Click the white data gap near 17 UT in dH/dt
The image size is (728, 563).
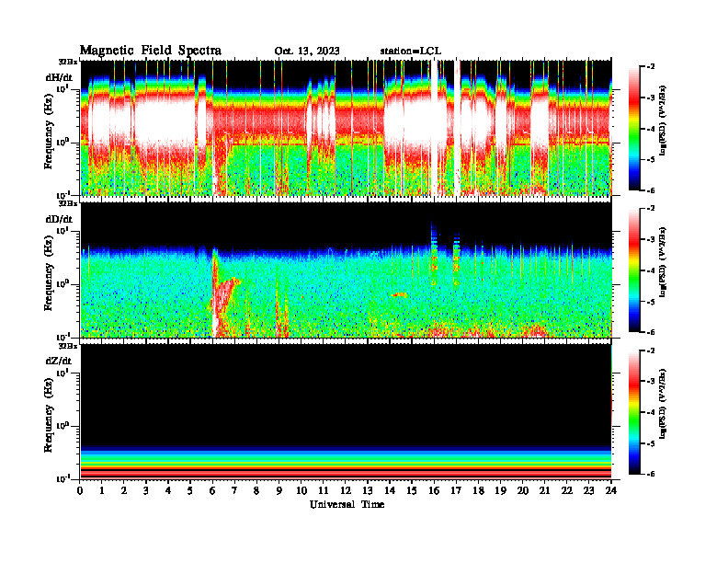(457, 128)
